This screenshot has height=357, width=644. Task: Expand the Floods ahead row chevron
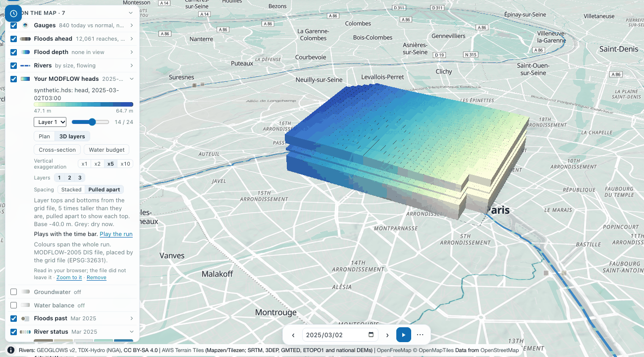(x=132, y=39)
